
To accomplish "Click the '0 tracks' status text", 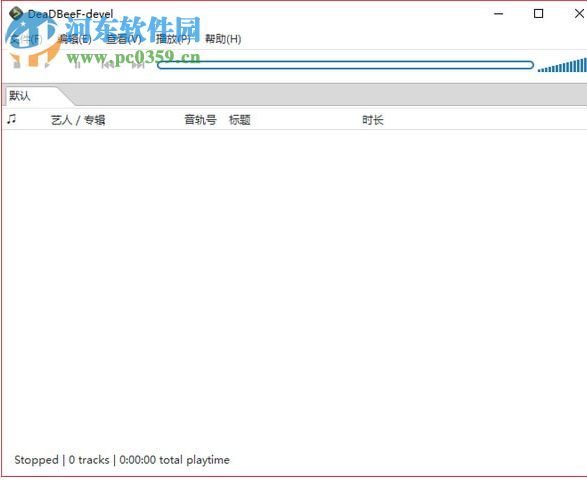I will (x=89, y=460).
